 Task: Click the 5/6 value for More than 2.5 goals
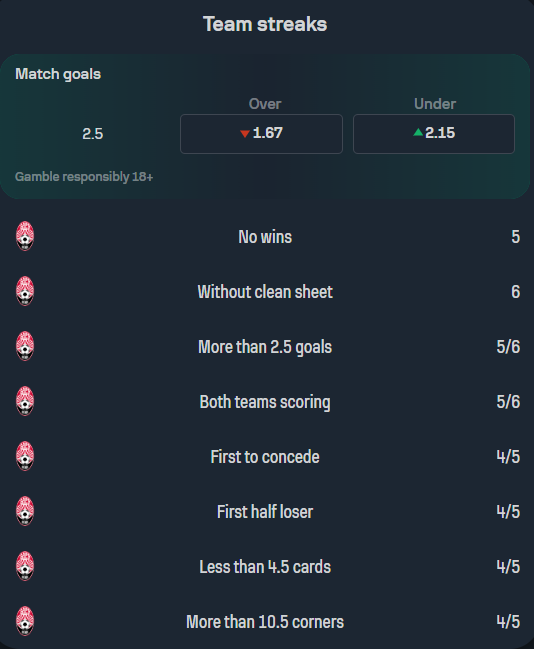tap(508, 346)
